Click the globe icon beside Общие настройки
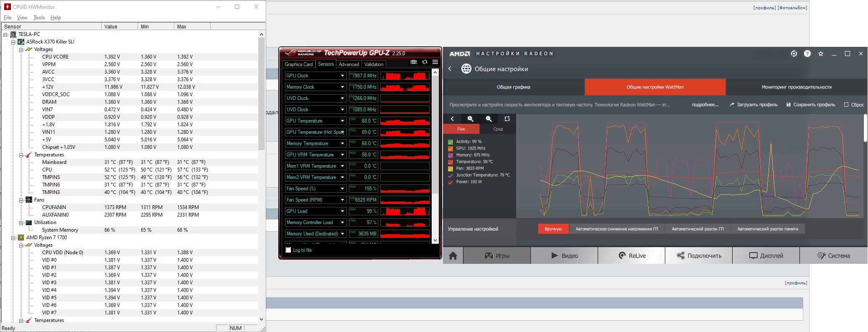The width and height of the screenshot is (868, 332). pyautogui.click(x=466, y=69)
